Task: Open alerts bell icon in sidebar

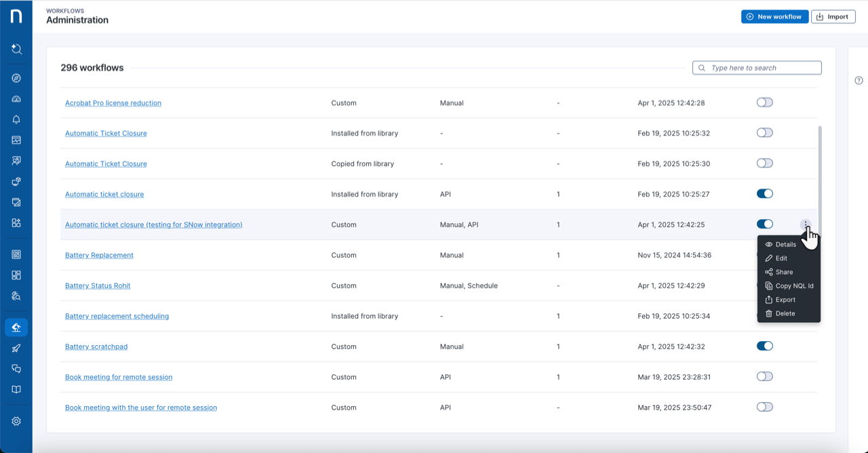Action: [x=16, y=119]
